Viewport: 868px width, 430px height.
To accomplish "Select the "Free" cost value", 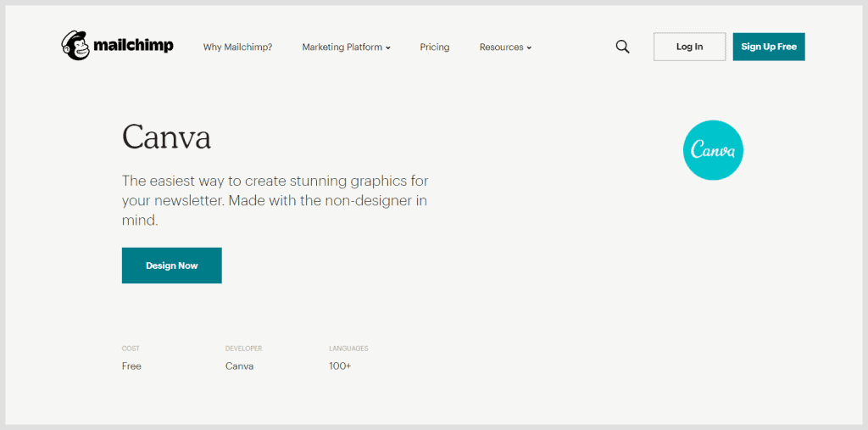I will [x=131, y=366].
